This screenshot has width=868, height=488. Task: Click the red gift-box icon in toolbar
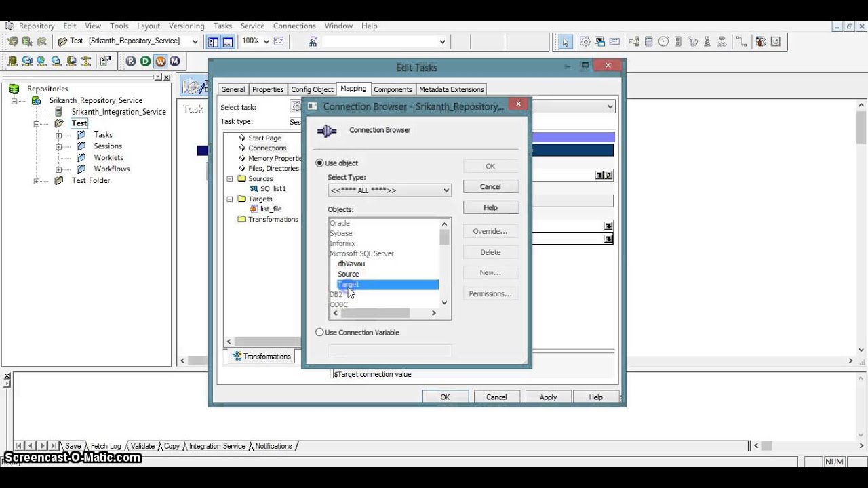(x=761, y=42)
